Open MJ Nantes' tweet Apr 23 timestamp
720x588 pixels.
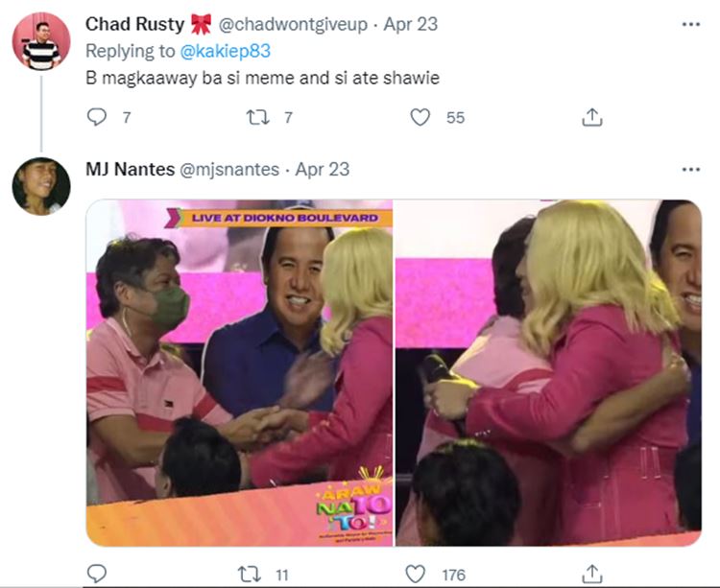click(322, 169)
